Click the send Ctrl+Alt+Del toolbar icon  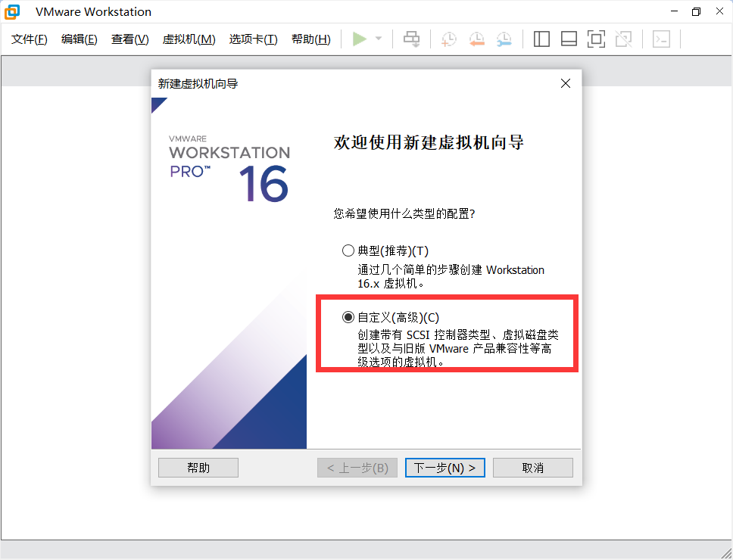[x=411, y=39]
